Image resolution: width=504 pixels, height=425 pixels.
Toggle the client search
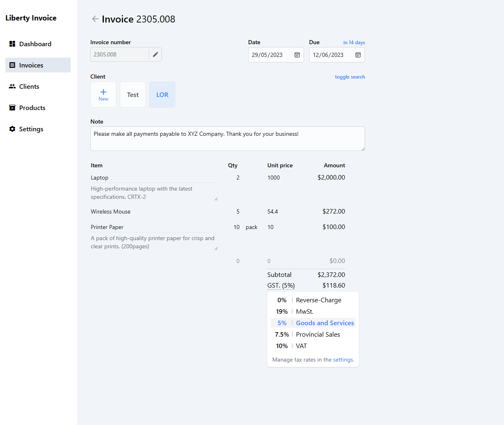(350, 77)
